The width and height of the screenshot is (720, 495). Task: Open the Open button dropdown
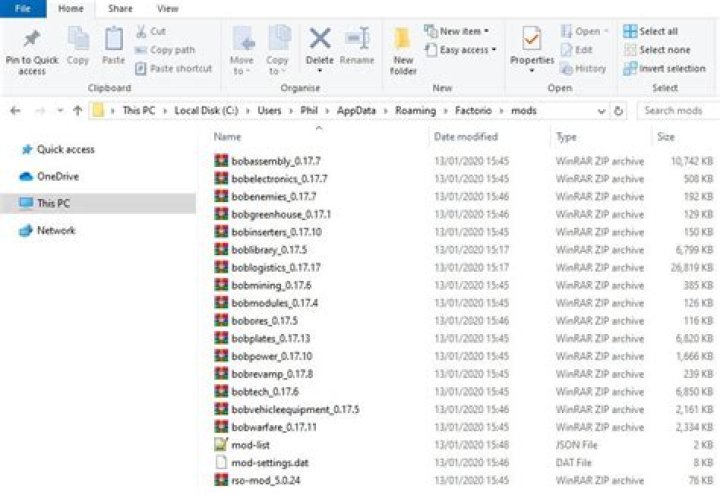(x=606, y=31)
